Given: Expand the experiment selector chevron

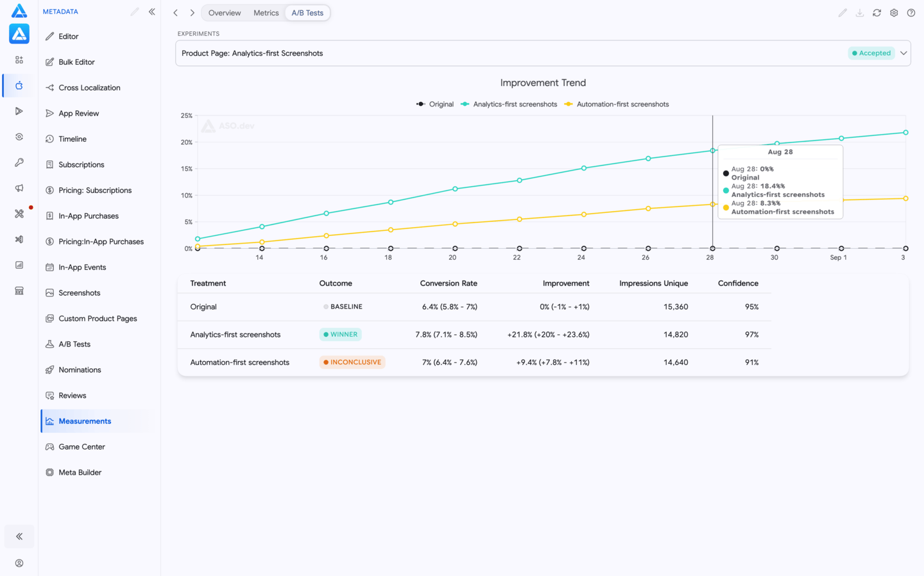Looking at the screenshot, I should 903,53.
